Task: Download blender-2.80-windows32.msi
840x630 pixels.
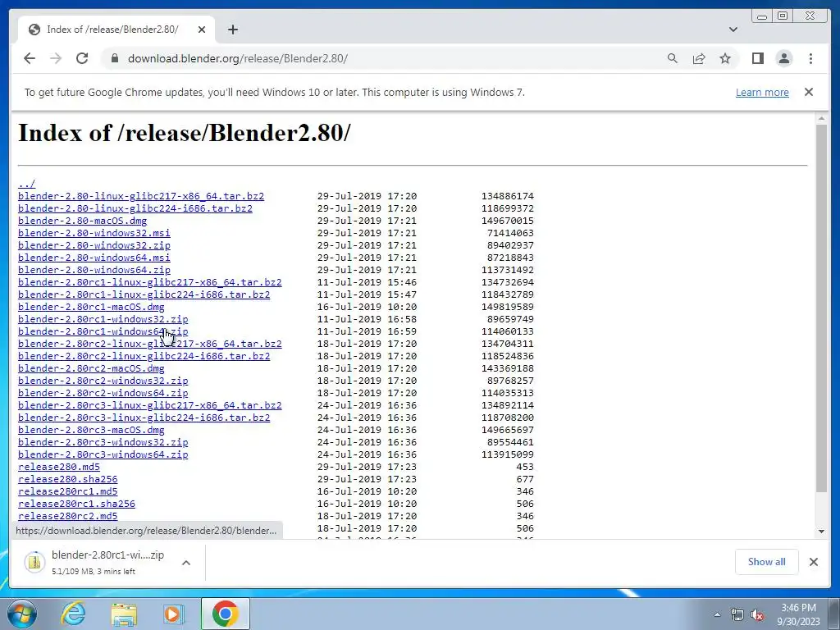Action: coord(94,233)
